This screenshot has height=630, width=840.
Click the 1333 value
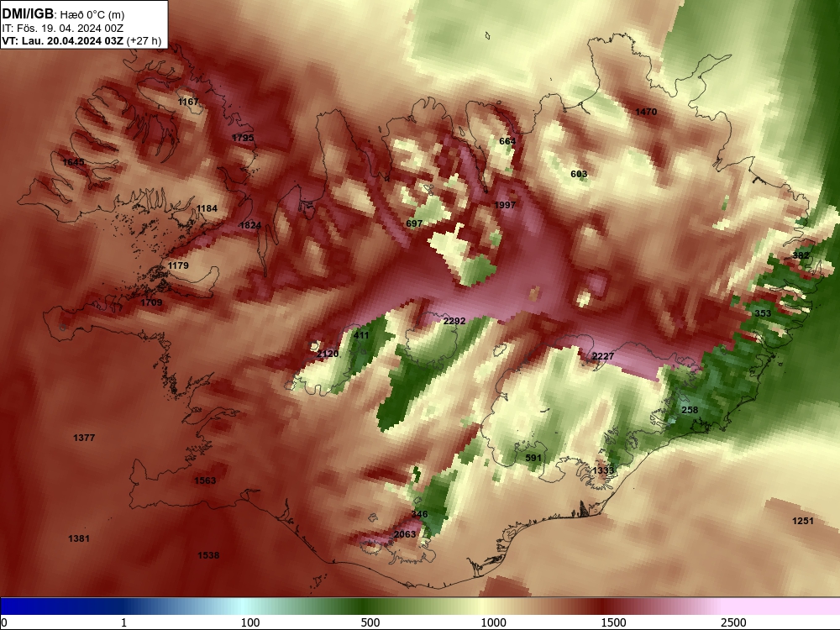[603, 471]
